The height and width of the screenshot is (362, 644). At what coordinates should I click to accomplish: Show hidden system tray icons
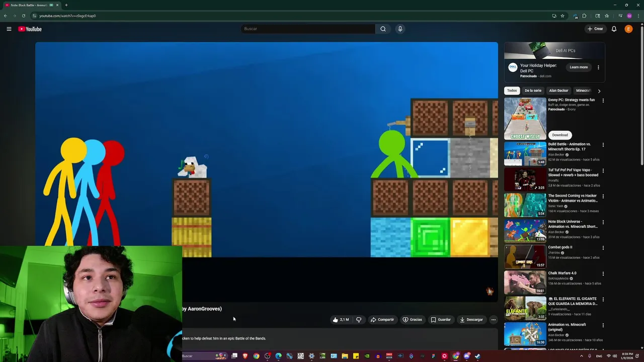click(582, 356)
